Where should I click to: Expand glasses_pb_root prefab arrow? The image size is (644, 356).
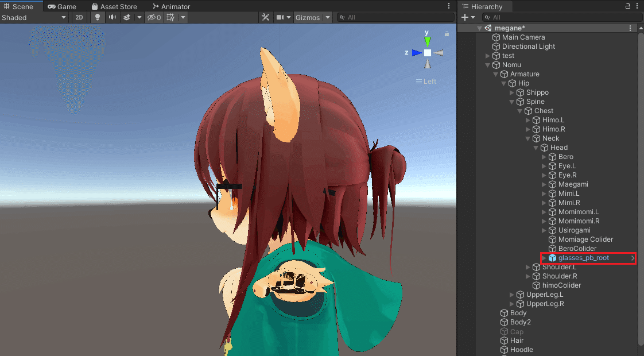click(544, 258)
